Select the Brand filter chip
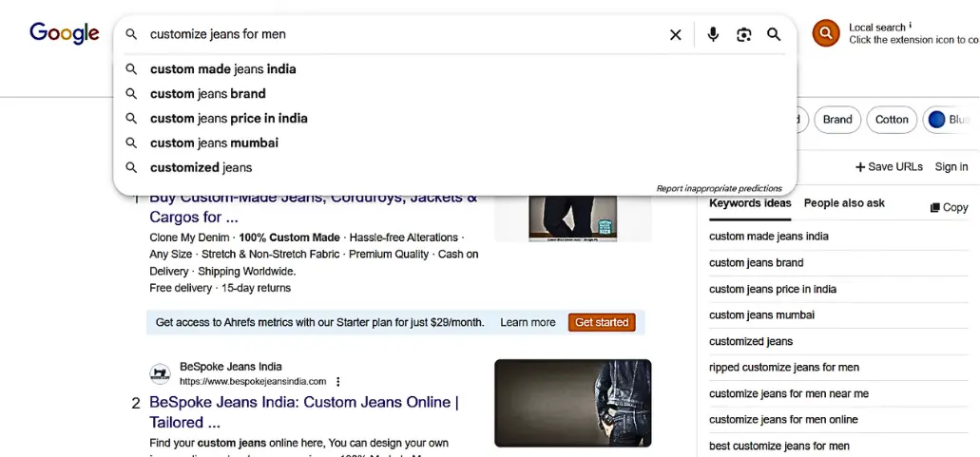 837,120
